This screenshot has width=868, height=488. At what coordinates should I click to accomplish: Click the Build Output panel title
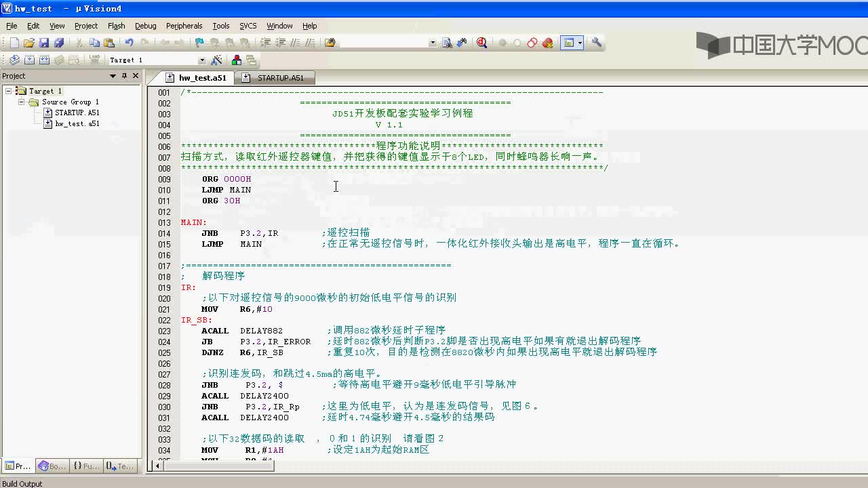[x=22, y=483]
